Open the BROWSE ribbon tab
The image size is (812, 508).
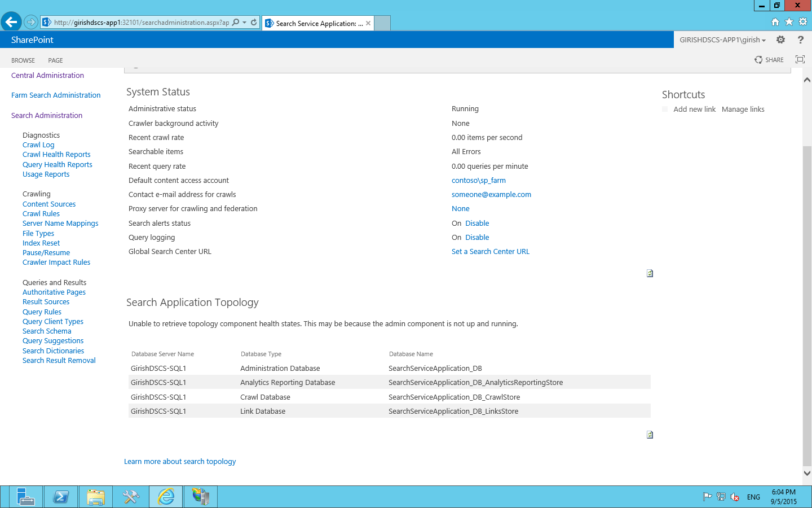23,60
